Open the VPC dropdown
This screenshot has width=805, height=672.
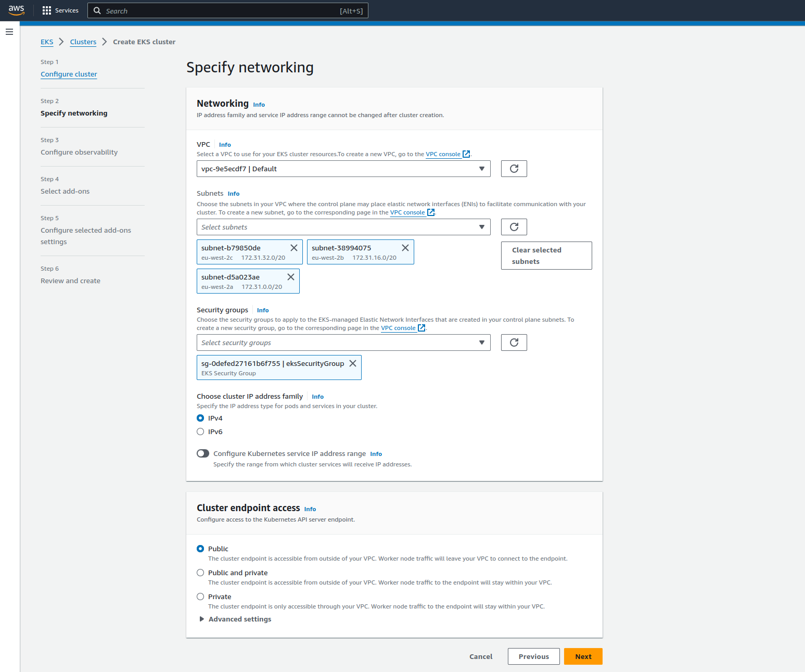[x=343, y=169]
